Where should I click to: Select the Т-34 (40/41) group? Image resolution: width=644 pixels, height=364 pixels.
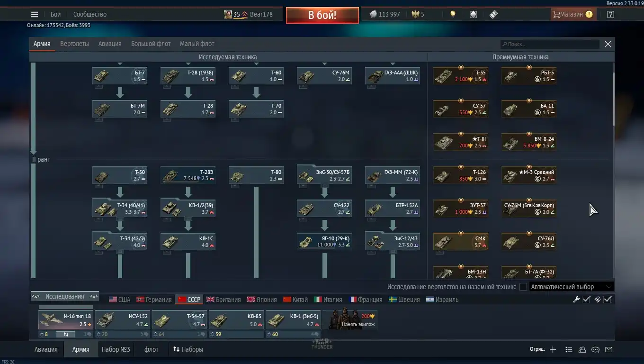(120, 209)
